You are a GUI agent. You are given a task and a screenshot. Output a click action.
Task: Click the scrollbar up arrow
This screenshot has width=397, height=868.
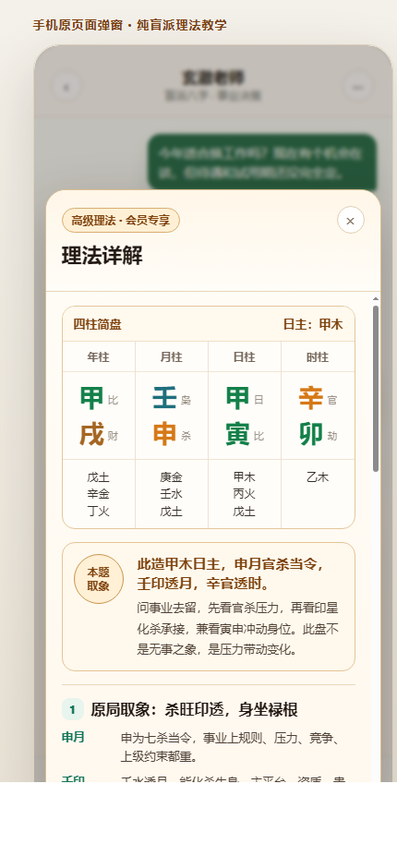(376, 299)
